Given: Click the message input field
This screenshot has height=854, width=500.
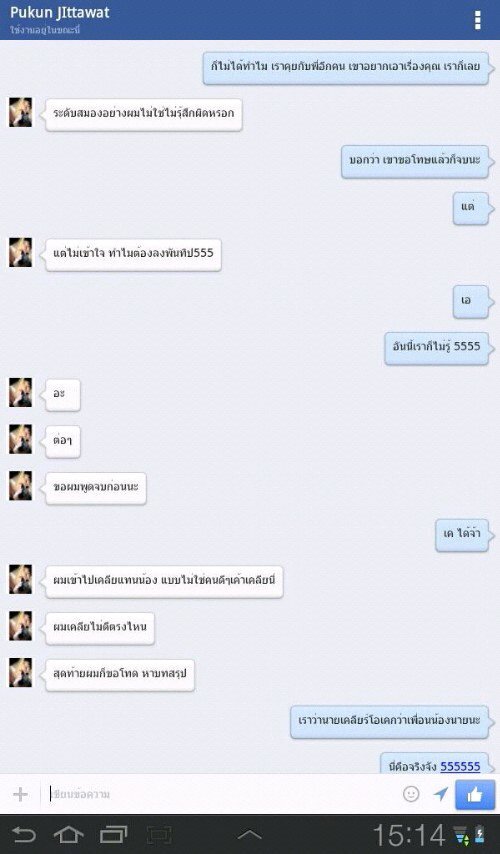Looking at the screenshot, I should point(221,794).
